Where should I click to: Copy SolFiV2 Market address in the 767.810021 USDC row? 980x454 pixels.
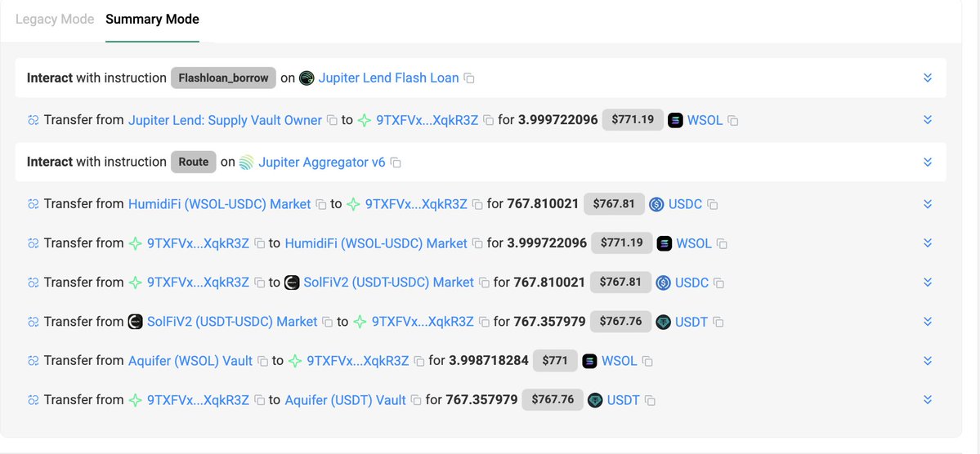(x=485, y=283)
